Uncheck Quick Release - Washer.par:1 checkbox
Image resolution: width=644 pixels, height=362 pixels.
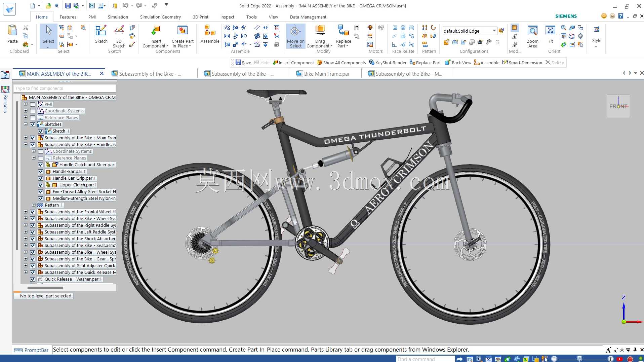pyautogui.click(x=33, y=279)
